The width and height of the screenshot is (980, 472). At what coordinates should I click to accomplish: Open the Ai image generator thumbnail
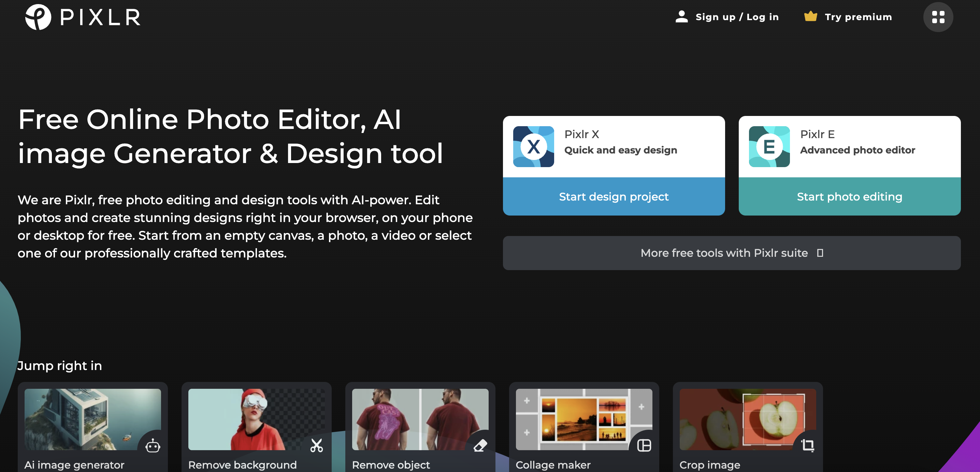coord(93,419)
